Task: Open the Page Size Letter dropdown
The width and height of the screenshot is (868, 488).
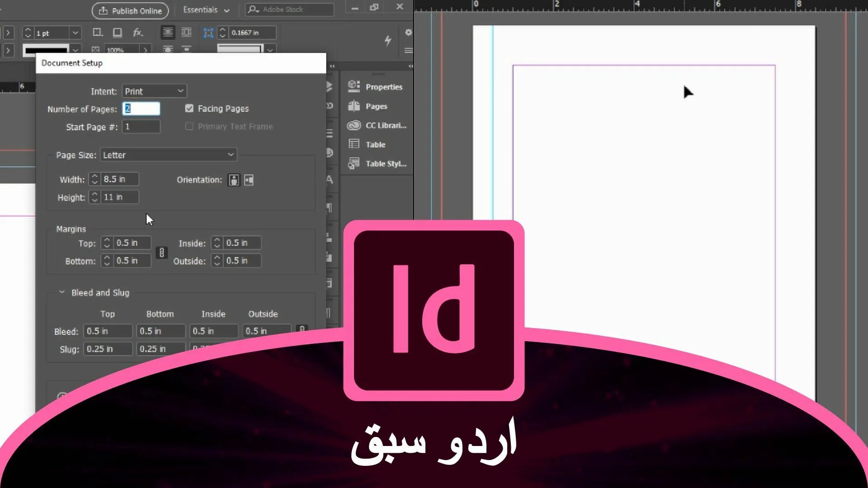Action: click(168, 155)
